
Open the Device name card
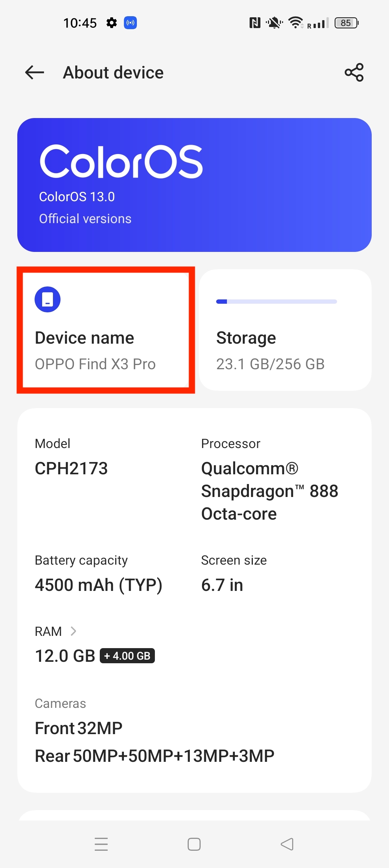(x=106, y=330)
